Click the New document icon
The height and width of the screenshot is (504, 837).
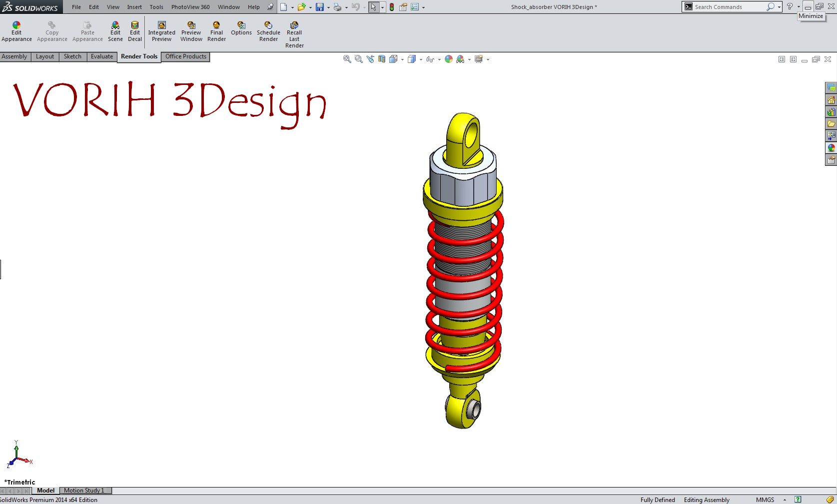coord(283,7)
